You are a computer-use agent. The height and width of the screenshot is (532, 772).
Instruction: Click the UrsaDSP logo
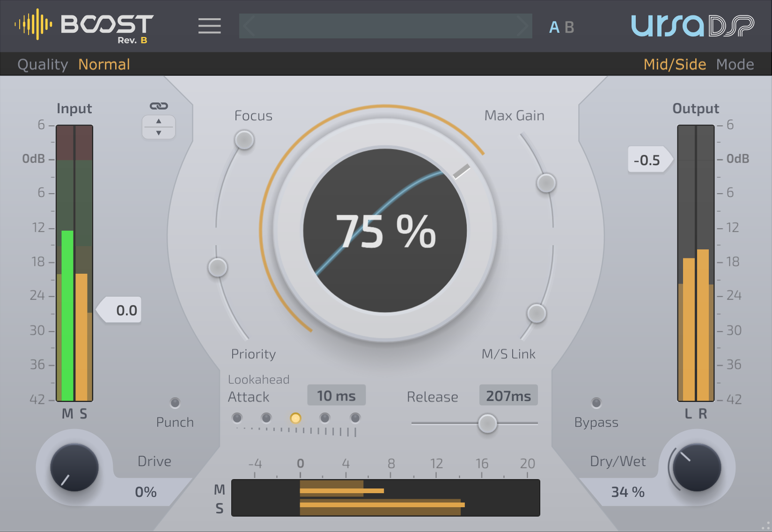coord(692,26)
